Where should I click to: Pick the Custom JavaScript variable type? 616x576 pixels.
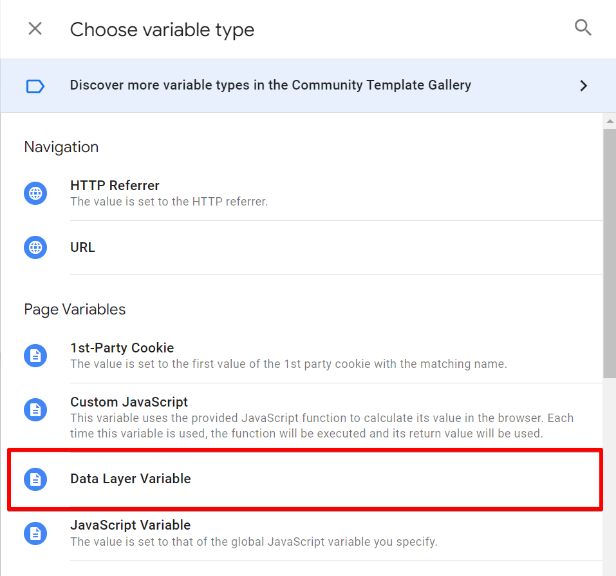pyautogui.click(x=129, y=402)
